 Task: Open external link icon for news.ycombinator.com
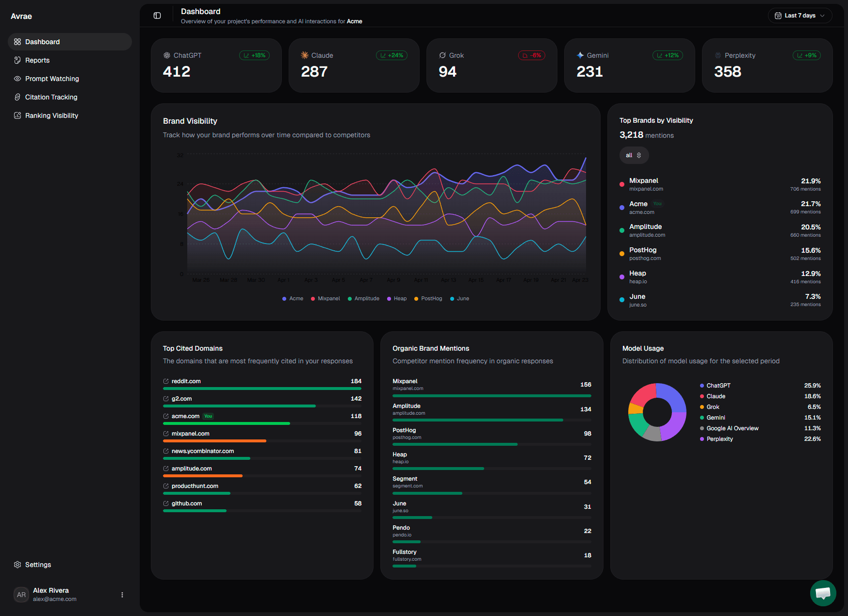pyautogui.click(x=166, y=451)
